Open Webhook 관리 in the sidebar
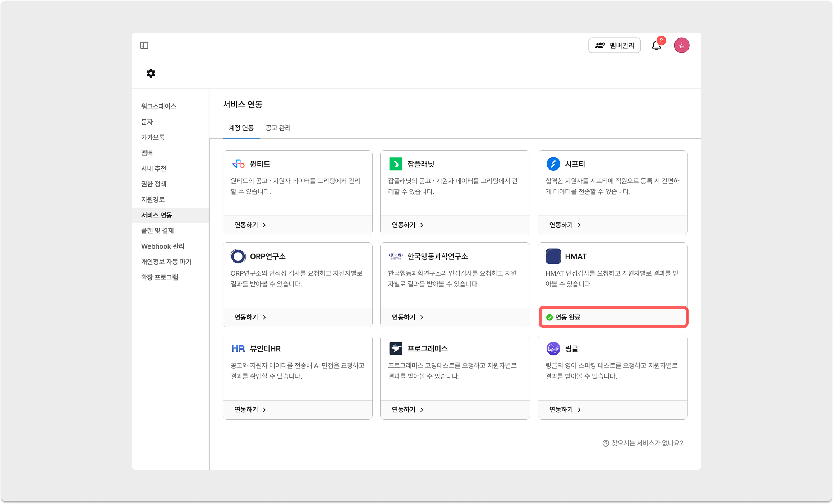 pos(162,246)
